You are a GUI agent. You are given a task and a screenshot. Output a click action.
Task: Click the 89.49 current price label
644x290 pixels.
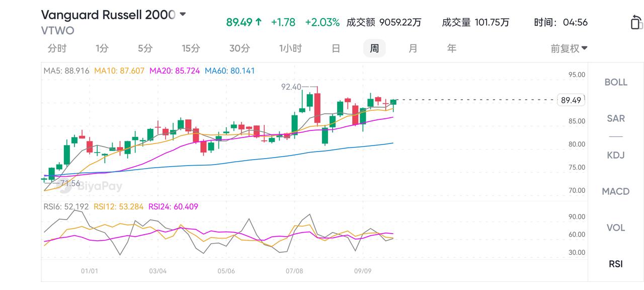point(571,100)
